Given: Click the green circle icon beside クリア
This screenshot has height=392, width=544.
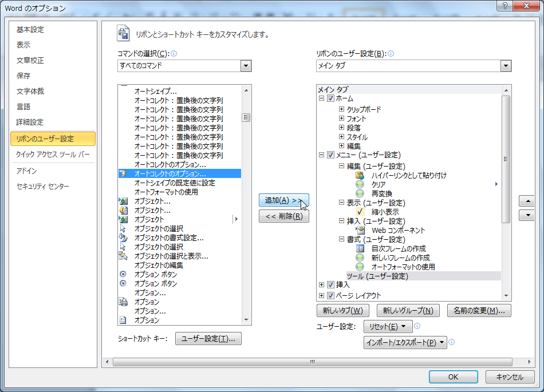Looking at the screenshot, I should (360, 184).
